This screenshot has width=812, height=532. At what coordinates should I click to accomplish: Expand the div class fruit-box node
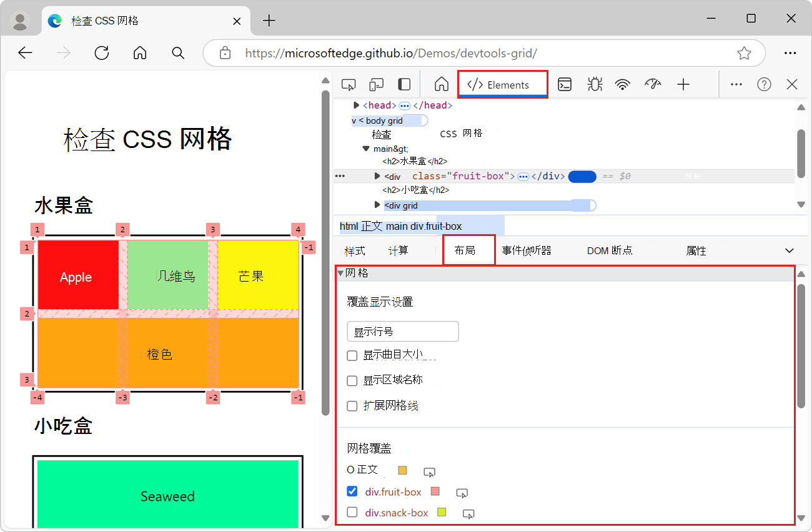(377, 176)
